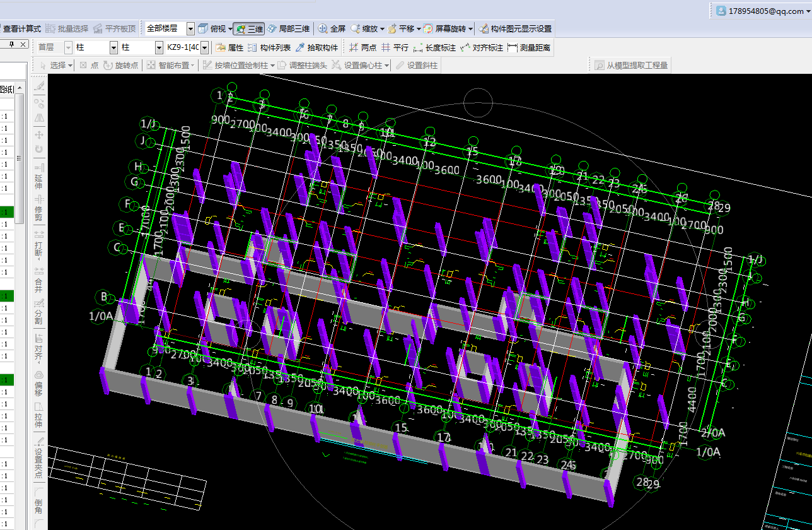812x530 pixels.
Task: Click the rotate tool icon in sidebar
Action: coord(39,150)
